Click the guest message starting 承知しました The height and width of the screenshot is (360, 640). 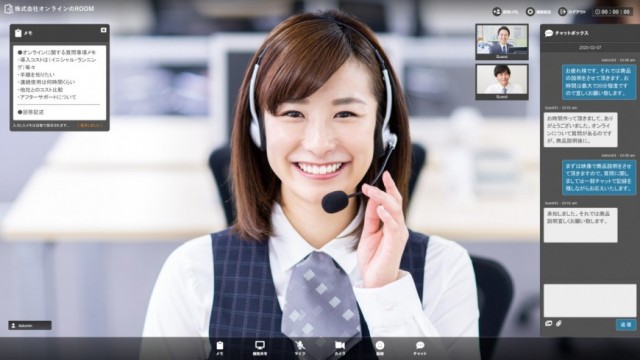580,225
